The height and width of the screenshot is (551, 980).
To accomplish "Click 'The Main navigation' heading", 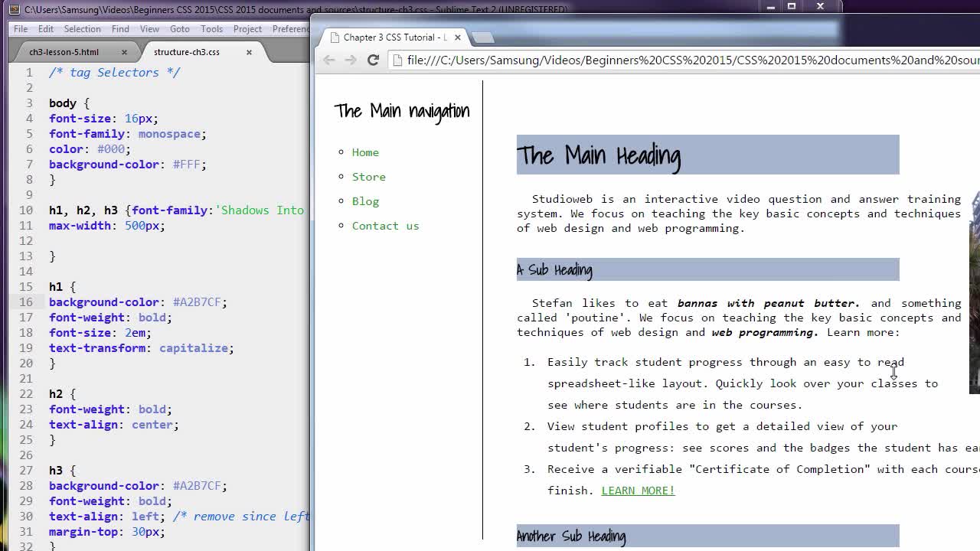I will tap(402, 111).
